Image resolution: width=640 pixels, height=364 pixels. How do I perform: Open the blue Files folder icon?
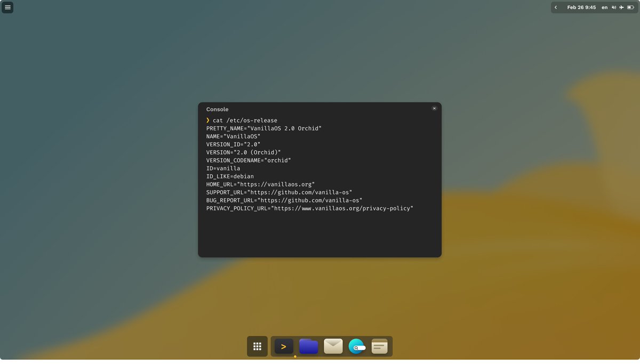(x=309, y=346)
